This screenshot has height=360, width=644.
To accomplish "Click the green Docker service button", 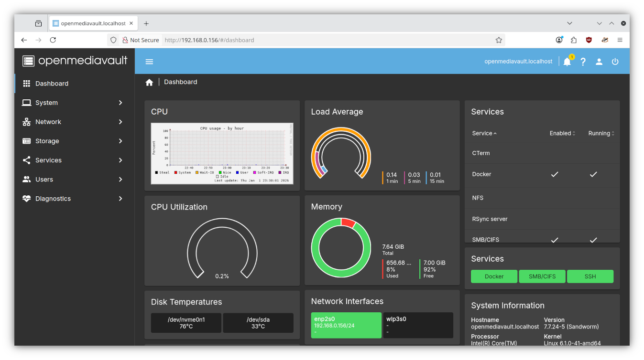I will click(x=494, y=276).
